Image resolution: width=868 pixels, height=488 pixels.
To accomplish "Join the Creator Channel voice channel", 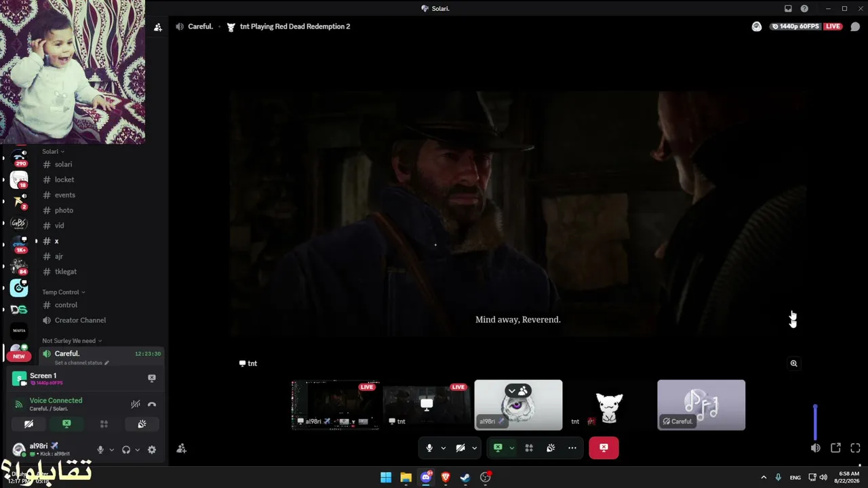I will pyautogui.click(x=100, y=321).
